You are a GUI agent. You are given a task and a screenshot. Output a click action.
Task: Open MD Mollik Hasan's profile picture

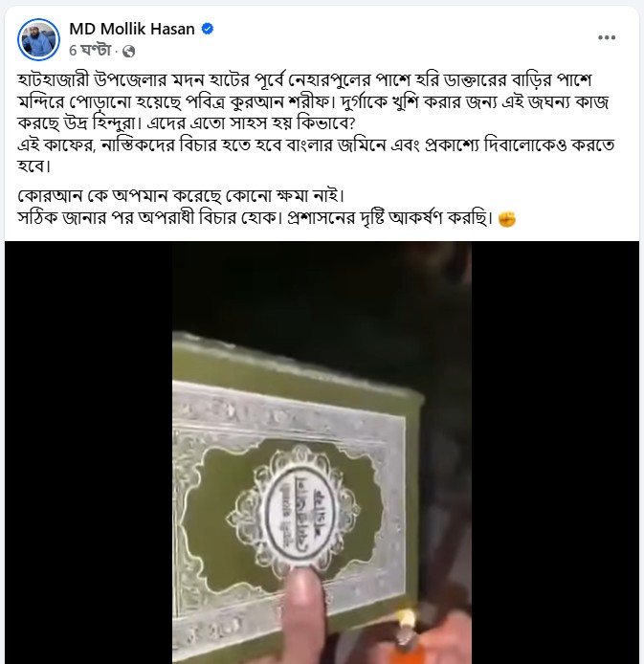click(38, 39)
